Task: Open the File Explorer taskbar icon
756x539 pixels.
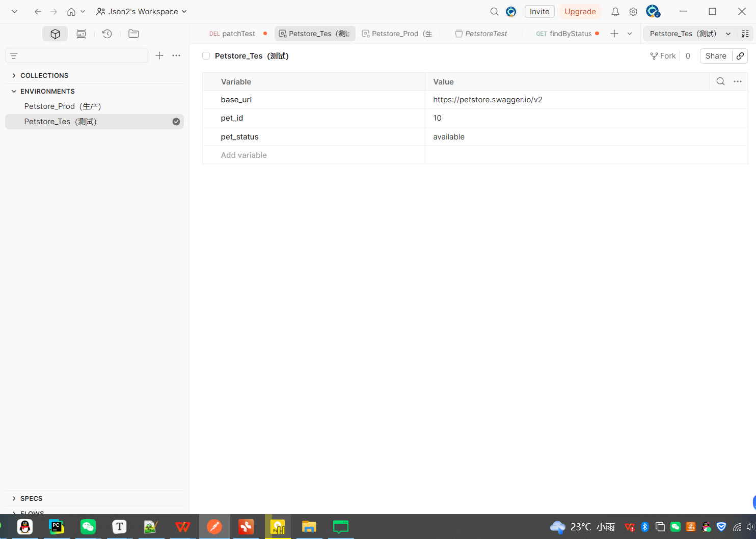Action: 309,527
